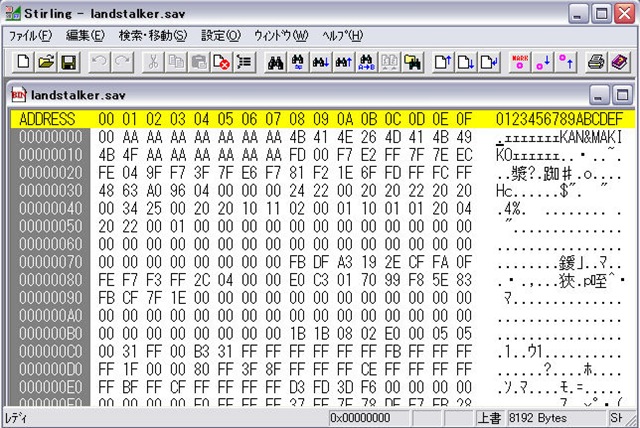Click the 0x00000000 offset in status bar
The width and height of the screenshot is (640, 428).
(x=360, y=418)
